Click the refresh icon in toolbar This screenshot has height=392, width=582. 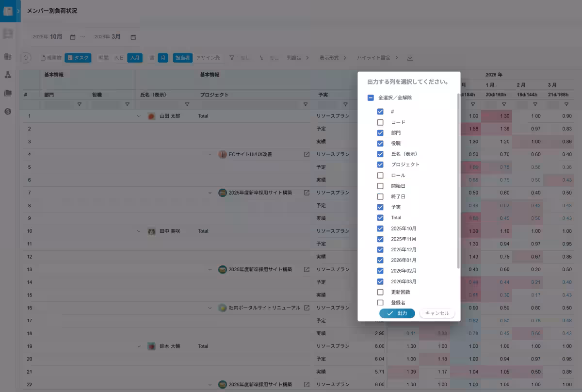click(27, 58)
